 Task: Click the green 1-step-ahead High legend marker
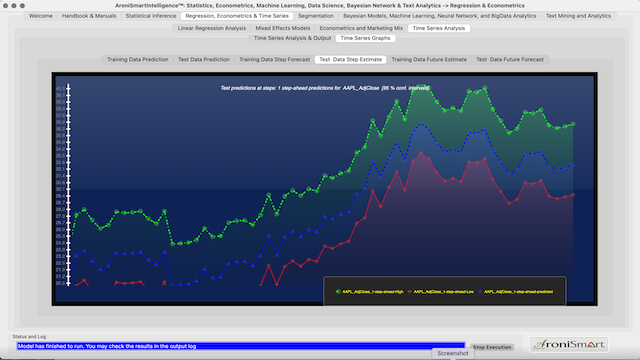click(x=338, y=292)
